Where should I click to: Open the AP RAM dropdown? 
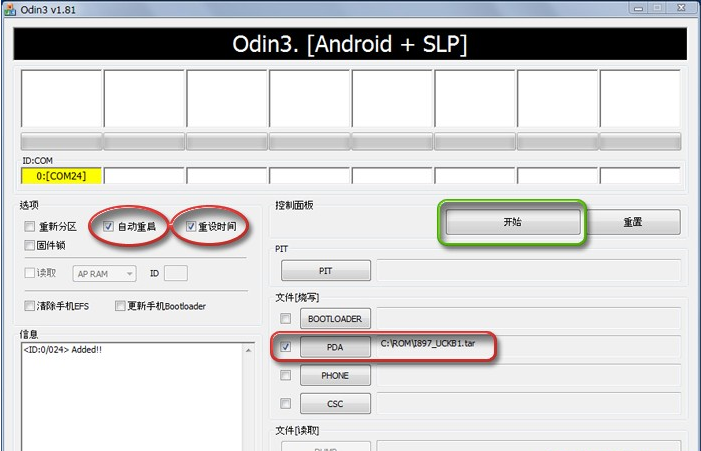coord(105,274)
